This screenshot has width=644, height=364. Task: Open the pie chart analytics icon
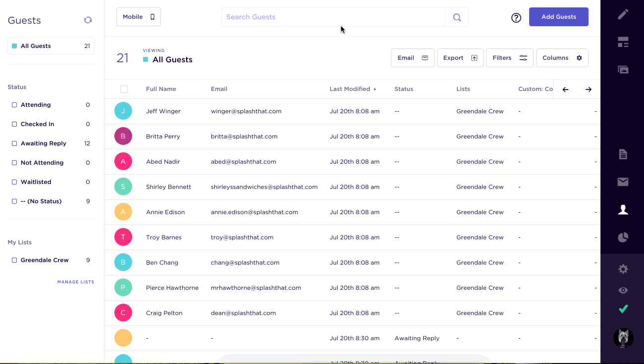623,238
